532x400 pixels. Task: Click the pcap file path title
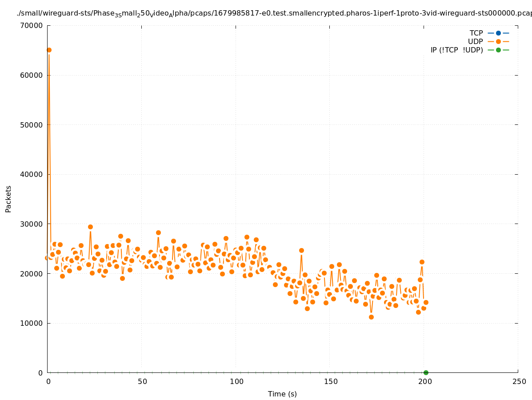pos(274,14)
